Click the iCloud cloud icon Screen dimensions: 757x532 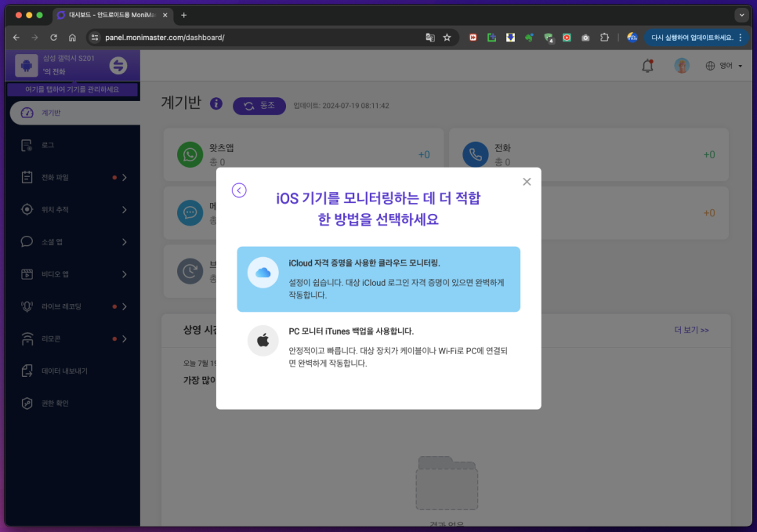[x=263, y=273]
